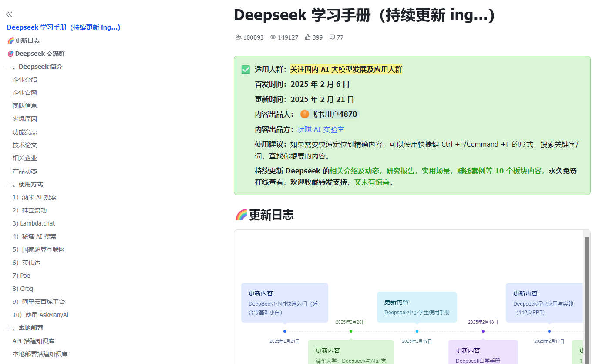Screen dimensions: 599x364
Task: Select 技术论文 in the sidebar
Action: click(25, 145)
